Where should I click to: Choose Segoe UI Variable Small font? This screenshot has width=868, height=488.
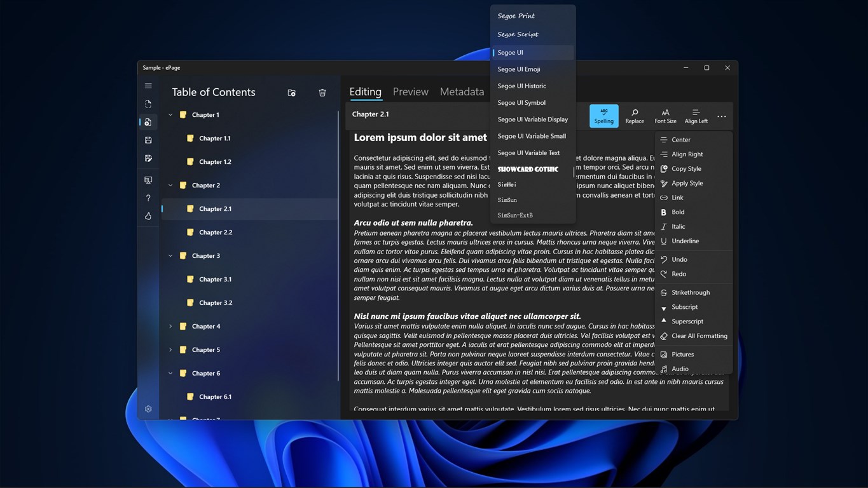533,136
